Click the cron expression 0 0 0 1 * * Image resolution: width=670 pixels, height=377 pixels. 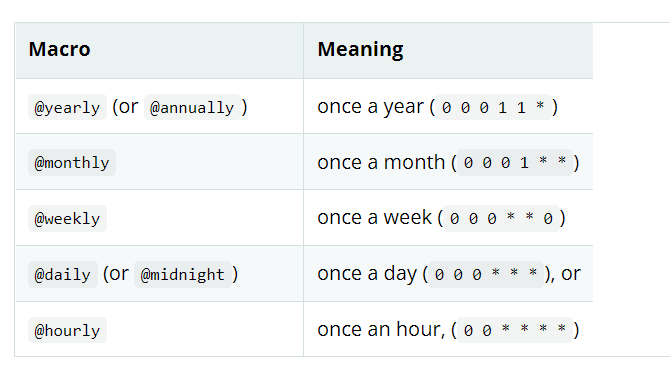[x=515, y=162]
